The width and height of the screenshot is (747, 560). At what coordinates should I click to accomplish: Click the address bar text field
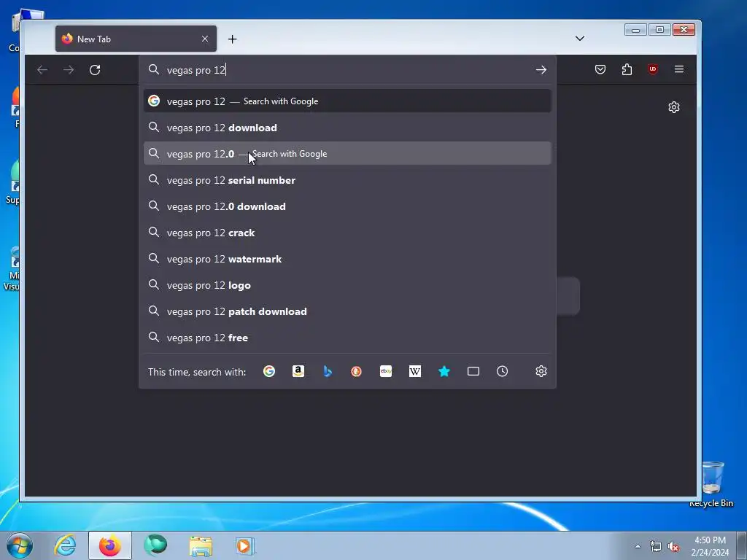[348, 70]
